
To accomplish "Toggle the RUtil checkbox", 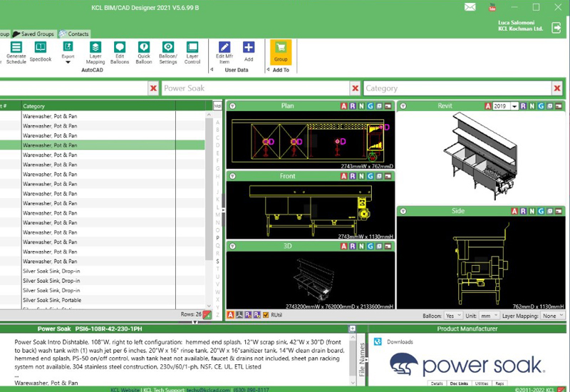I will point(266,314).
